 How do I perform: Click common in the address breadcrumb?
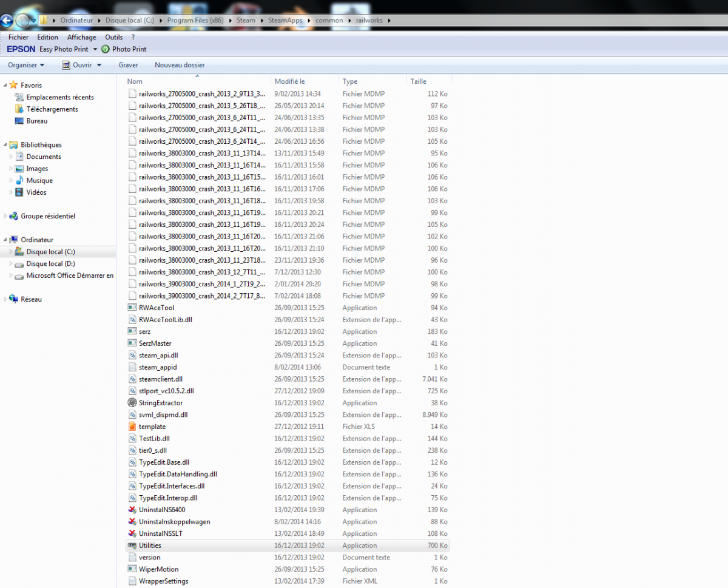[329, 21]
